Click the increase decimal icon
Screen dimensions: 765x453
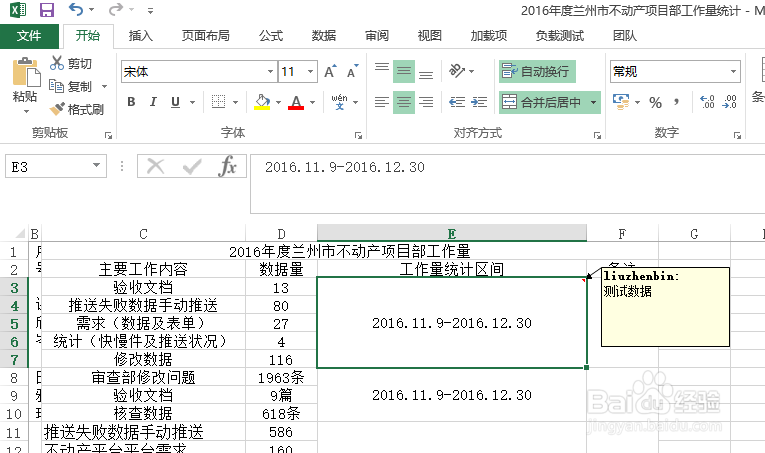(x=707, y=102)
